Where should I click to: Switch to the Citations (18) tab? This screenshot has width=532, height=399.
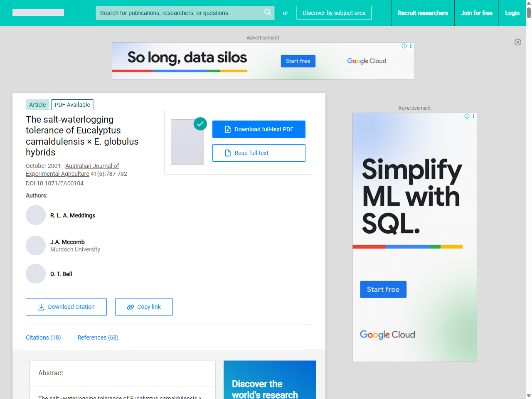(43, 337)
